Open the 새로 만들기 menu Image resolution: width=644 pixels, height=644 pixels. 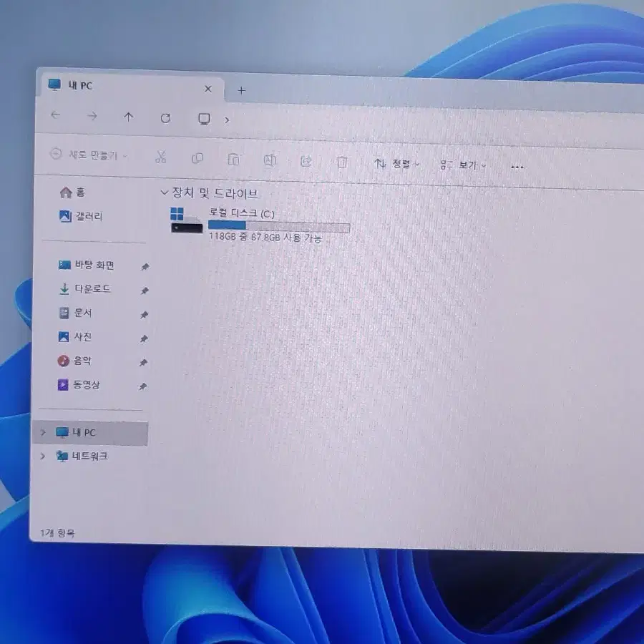(x=88, y=155)
